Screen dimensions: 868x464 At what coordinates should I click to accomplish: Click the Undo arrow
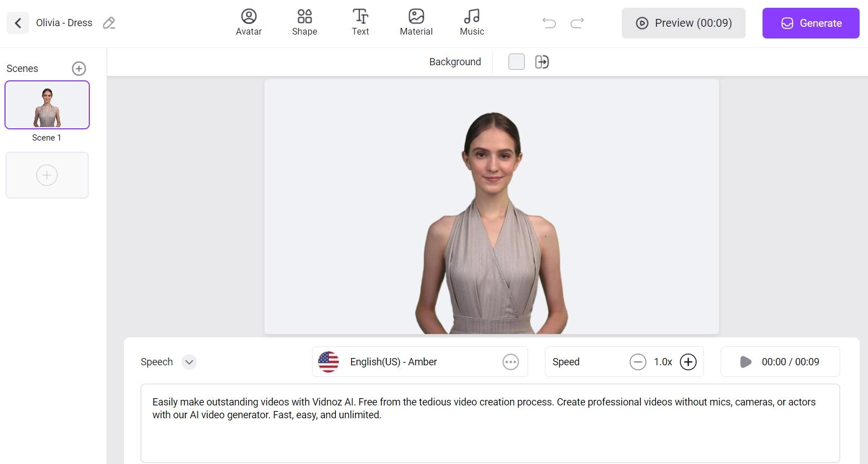[x=549, y=23]
